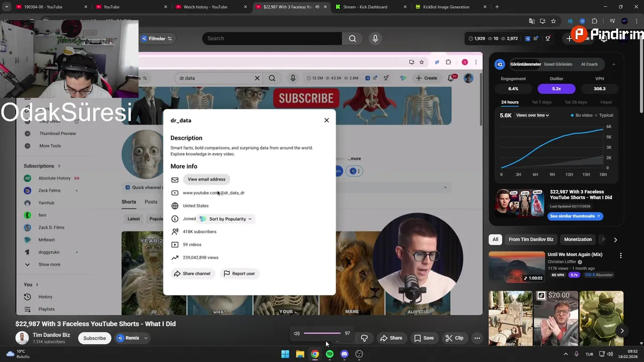This screenshot has height=362, width=644.
Task: Select the All filter chip
Action: [495, 239]
